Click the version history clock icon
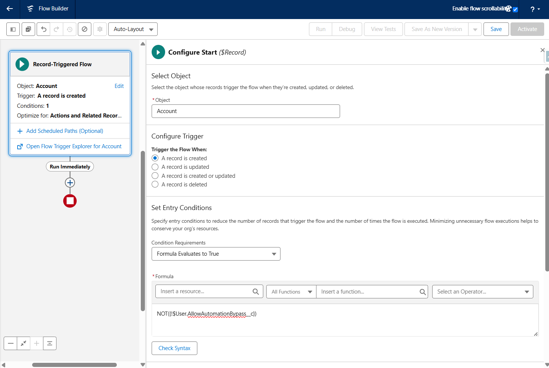The height and width of the screenshot is (368, 549). coord(69,29)
